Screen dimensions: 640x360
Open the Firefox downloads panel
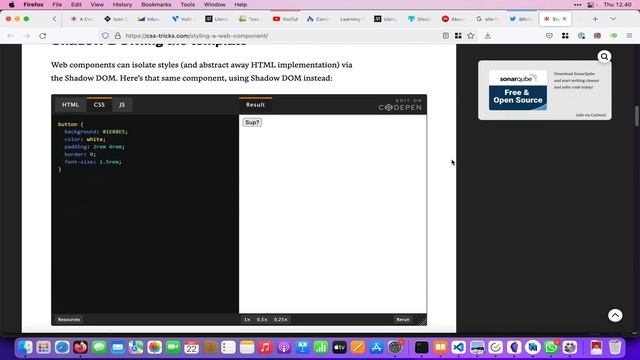(x=488, y=36)
